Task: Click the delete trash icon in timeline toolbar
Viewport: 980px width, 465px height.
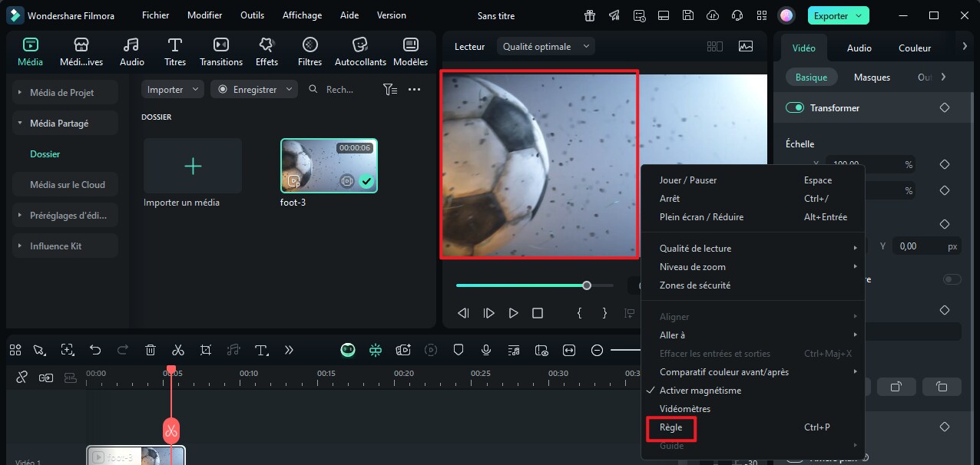Action: pyautogui.click(x=151, y=350)
